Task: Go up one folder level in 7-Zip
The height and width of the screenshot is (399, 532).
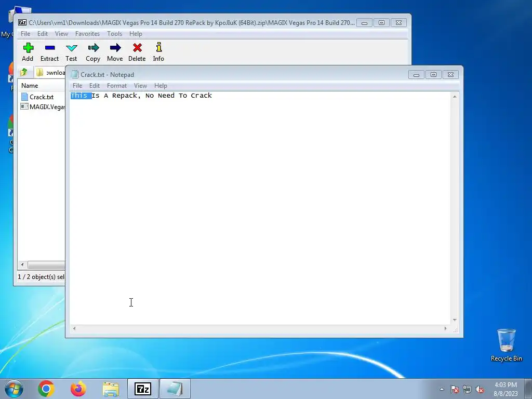Action: click(24, 72)
